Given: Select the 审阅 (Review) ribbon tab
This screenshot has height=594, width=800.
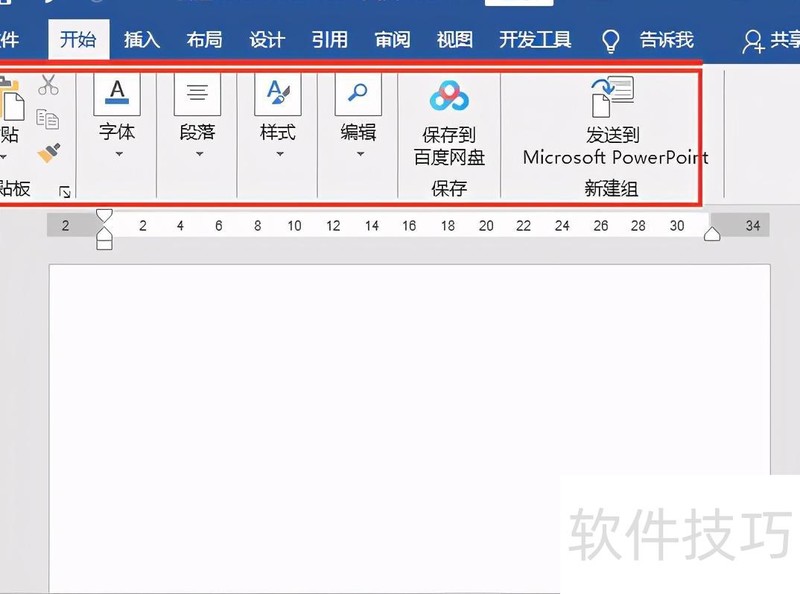Looking at the screenshot, I should click(392, 40).
